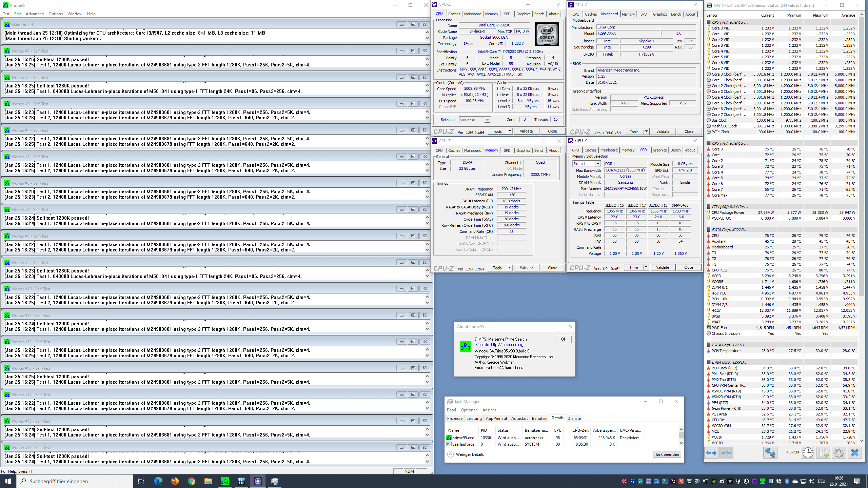
Task: Open Google Chrome from taskbar
Action: 192,481
